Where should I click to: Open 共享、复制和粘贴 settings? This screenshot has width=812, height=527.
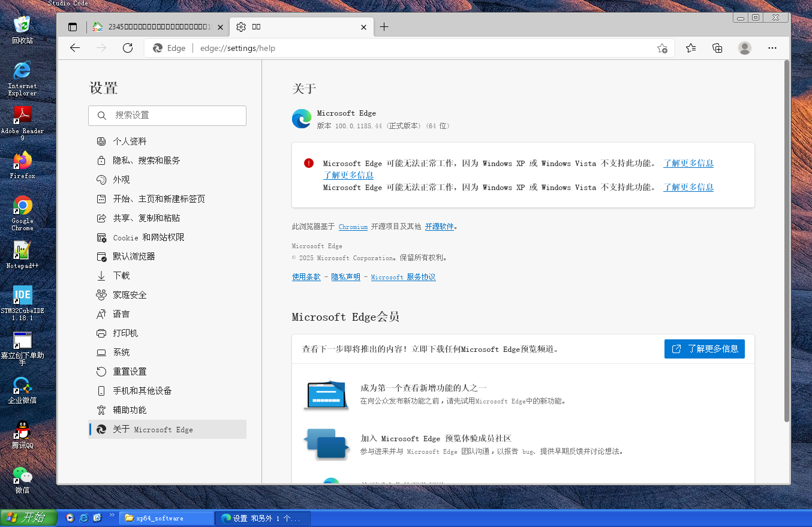(167, 218)
